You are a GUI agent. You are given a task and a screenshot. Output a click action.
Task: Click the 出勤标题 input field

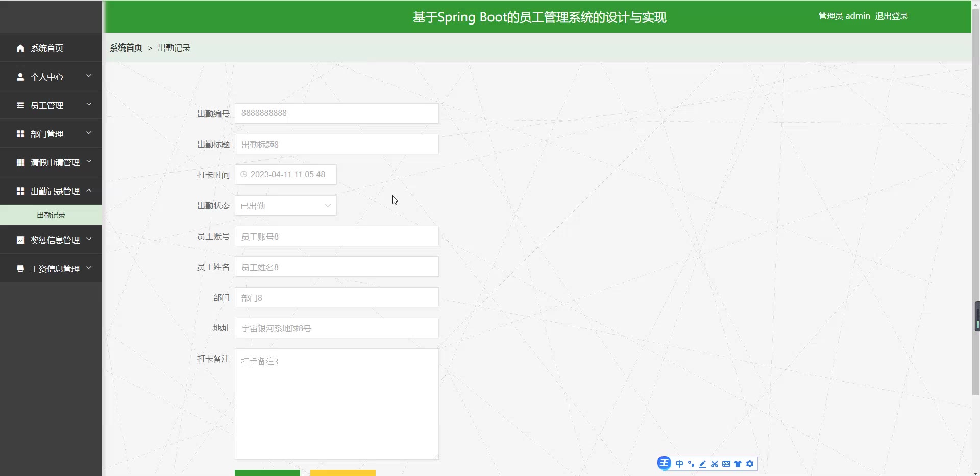point(337,144)
